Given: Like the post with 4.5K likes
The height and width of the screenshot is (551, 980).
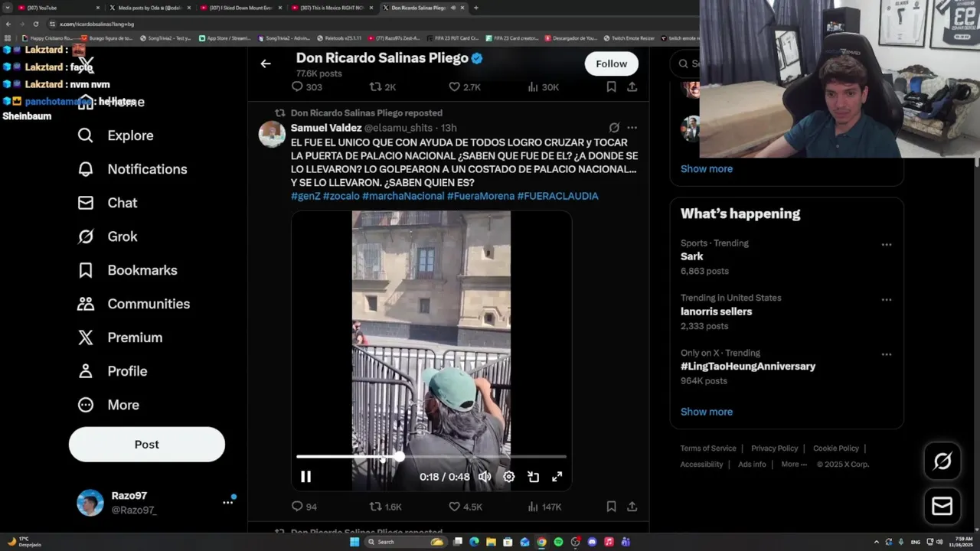Looking at the screenshot, I should click(x=465, y=507).
